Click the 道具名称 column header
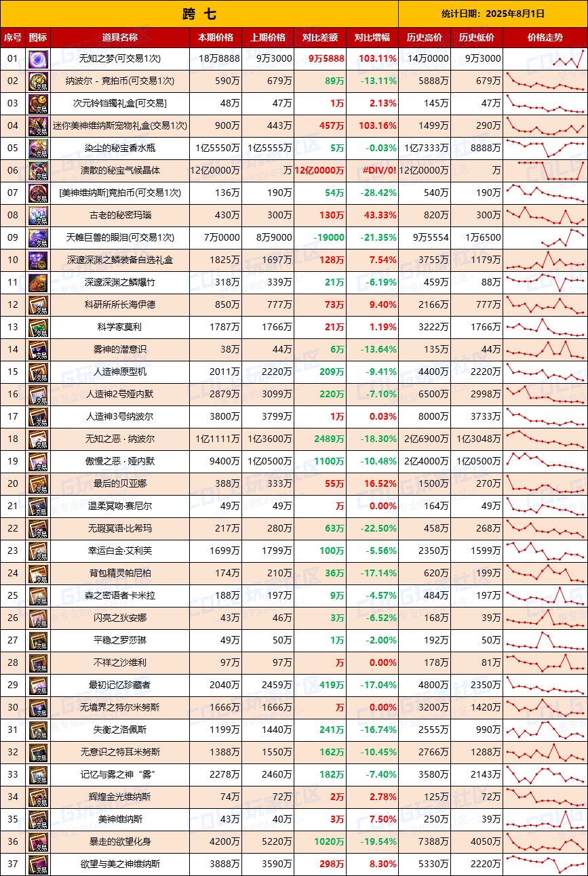The width and height of the screenshot is (588, 876). coord(120,37)
